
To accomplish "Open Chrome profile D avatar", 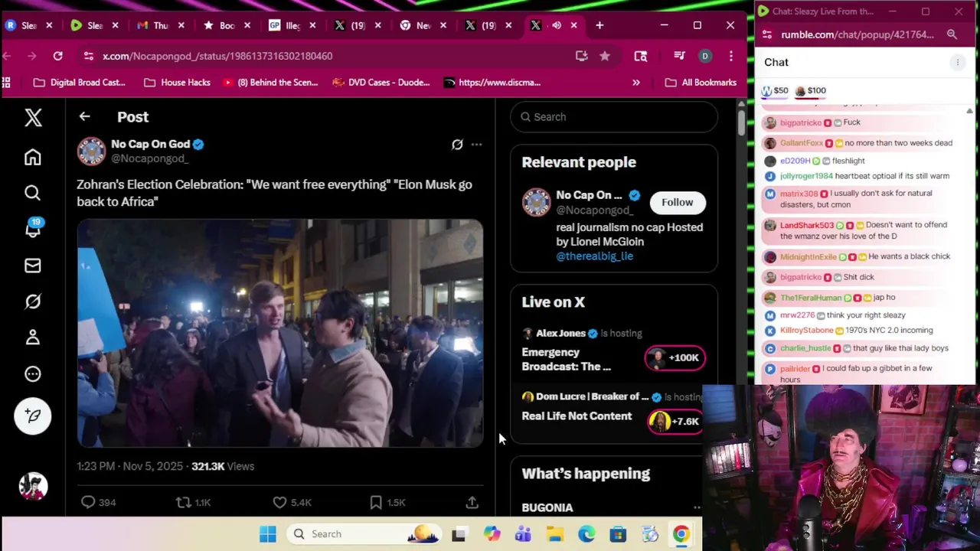I will pyautogui.click(x=705, y=56).
